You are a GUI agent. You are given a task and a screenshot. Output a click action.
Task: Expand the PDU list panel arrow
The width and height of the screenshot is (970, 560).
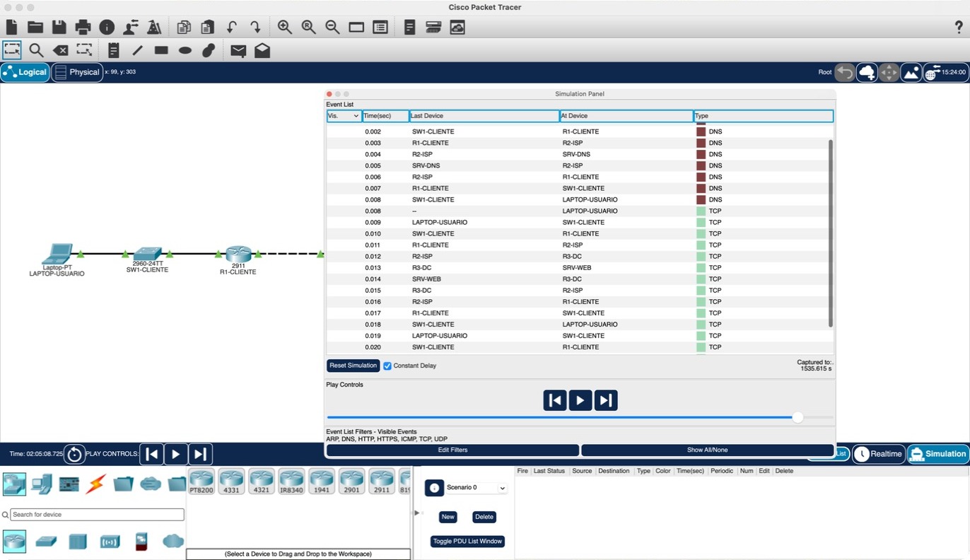(416, 513)
